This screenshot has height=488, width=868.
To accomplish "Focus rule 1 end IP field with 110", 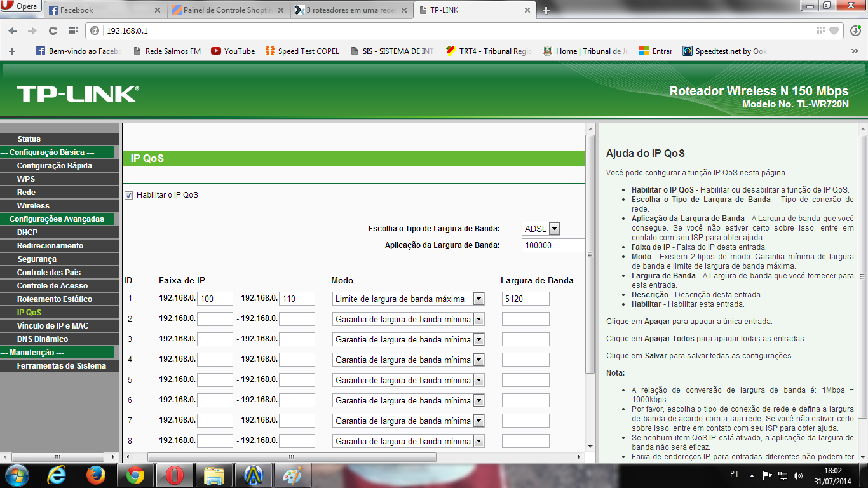I will click(x=297, y=299).
